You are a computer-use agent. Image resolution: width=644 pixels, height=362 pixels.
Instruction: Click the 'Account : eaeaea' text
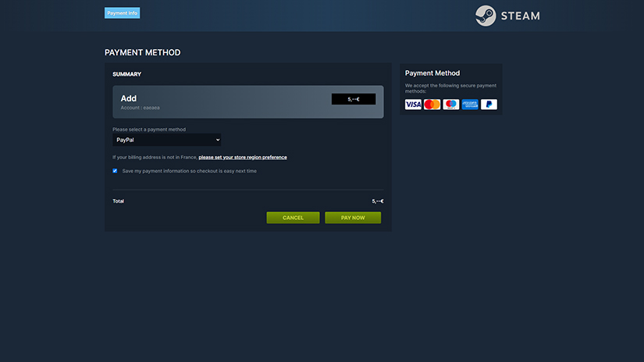(x=140, y=108)
